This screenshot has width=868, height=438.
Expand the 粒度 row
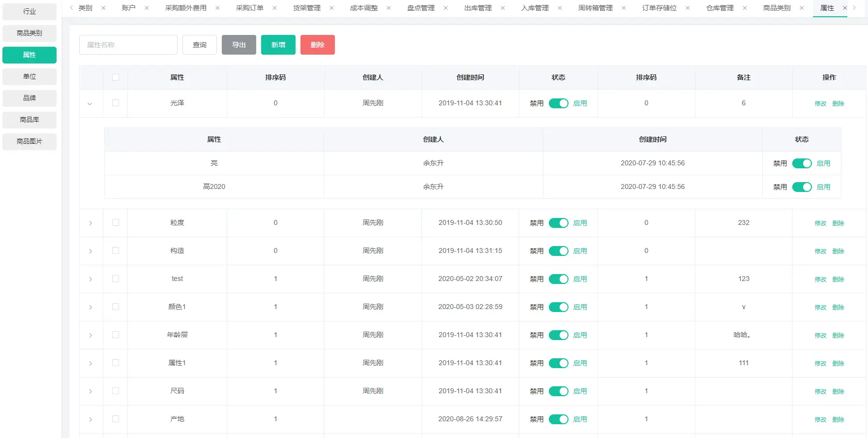tap(90, 223)
